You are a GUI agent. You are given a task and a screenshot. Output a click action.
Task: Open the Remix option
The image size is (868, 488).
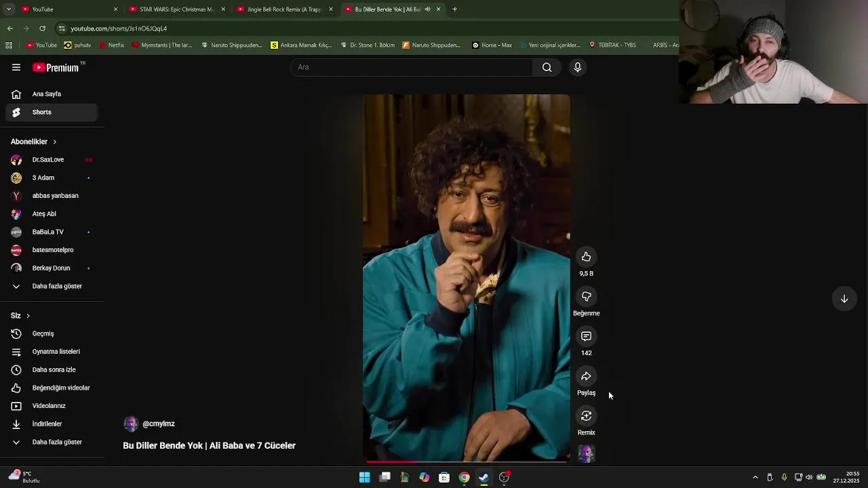tap(586, 415)
